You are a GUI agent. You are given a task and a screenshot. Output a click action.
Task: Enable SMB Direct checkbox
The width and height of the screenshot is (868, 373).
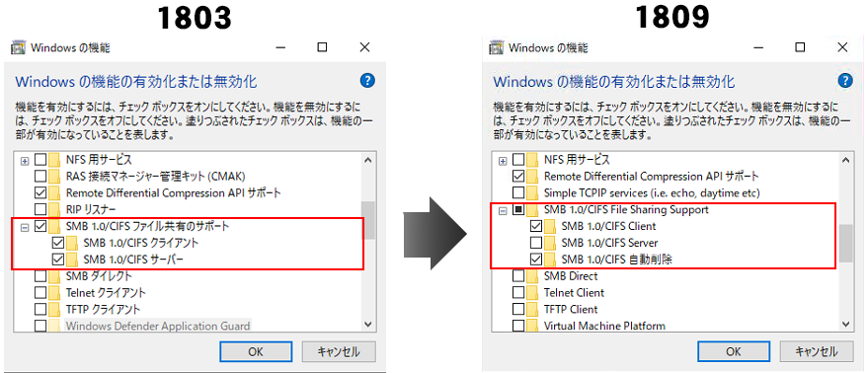[518, 275]
